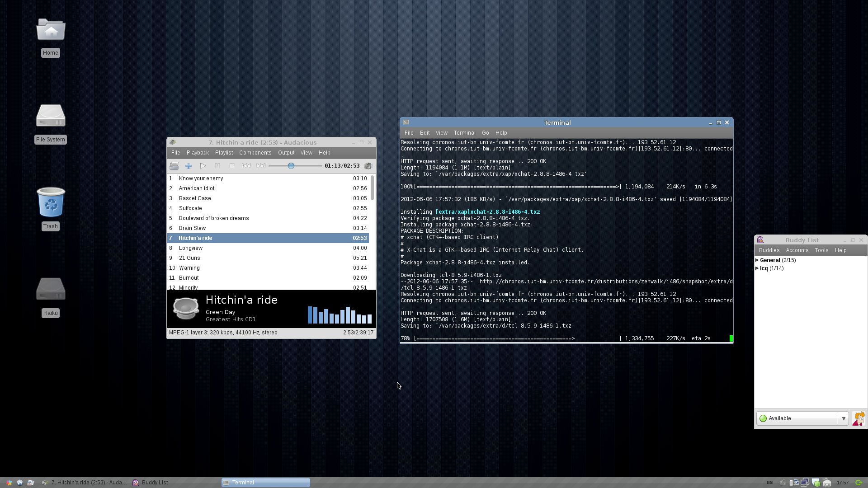The height and width of the screenshot is (488, 868).
Task: Click the green logout icon in panel
Action: tap(858, 483)
